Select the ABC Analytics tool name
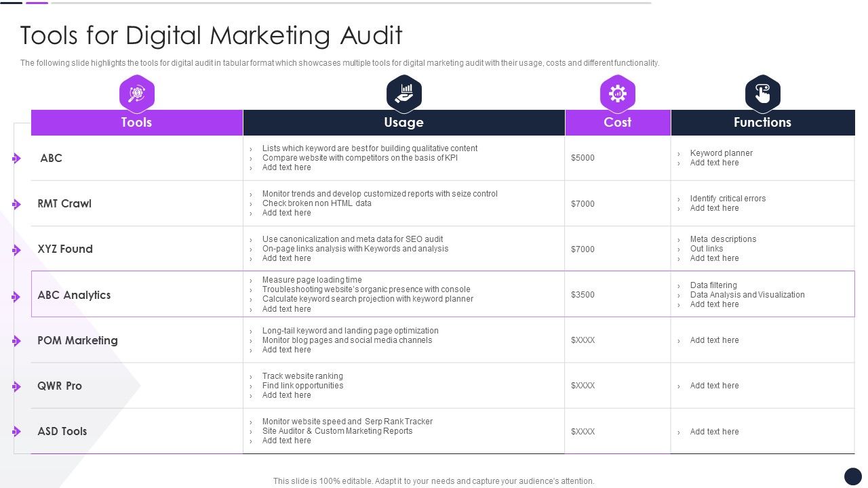The width and height of the screenshot is (868, 488). pos(74,295)
